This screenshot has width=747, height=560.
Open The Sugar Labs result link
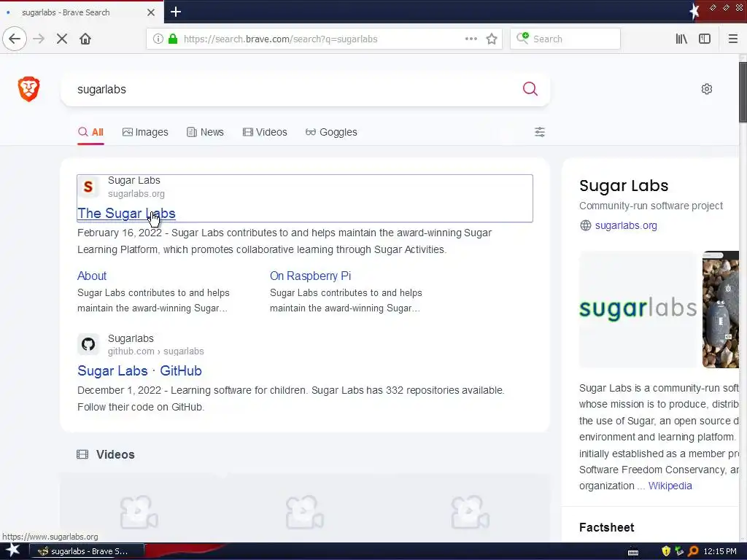coord(126,214)
